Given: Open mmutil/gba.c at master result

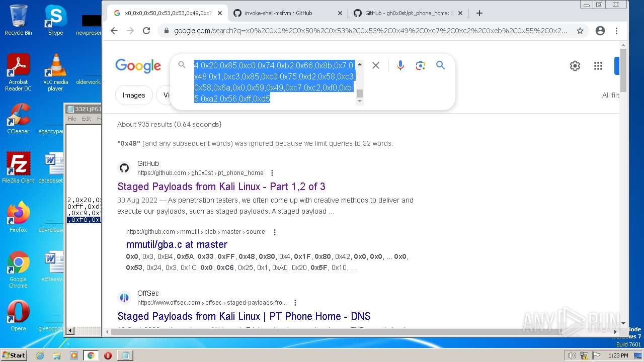Looking at the screenshot, I should click(177, 244).
